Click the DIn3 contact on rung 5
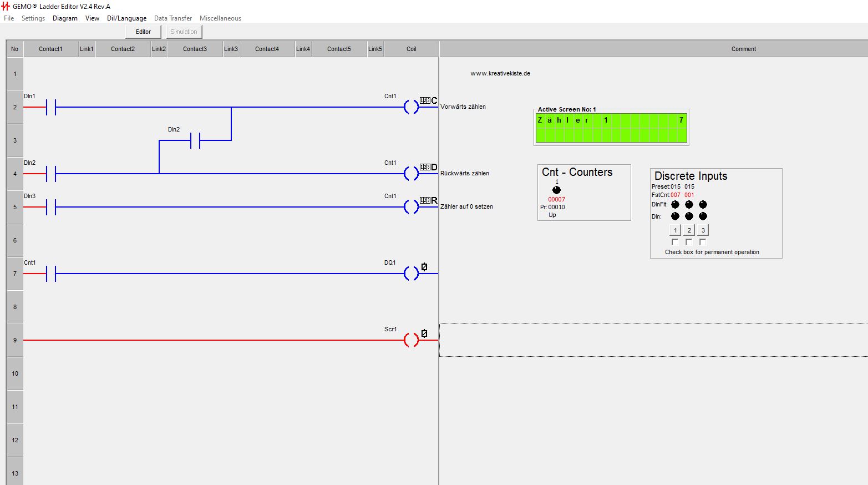The width and height of the screenshot is (868, 485). click(51, 207)
